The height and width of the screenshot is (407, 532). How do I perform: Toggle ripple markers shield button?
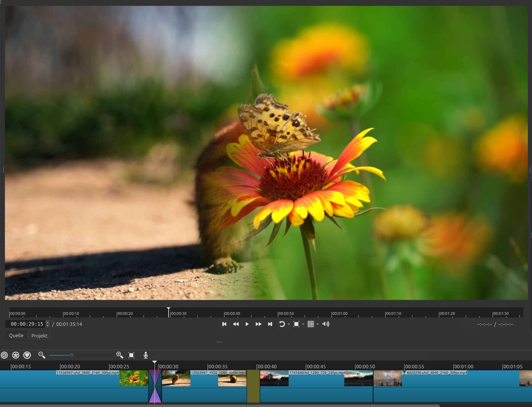click(27, 355)
